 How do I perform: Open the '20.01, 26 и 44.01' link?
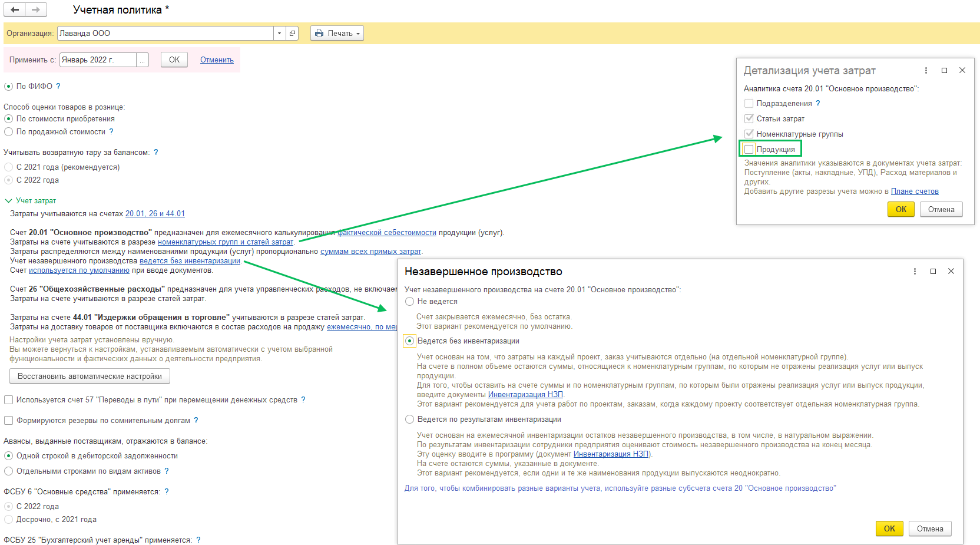pos(155,213)
